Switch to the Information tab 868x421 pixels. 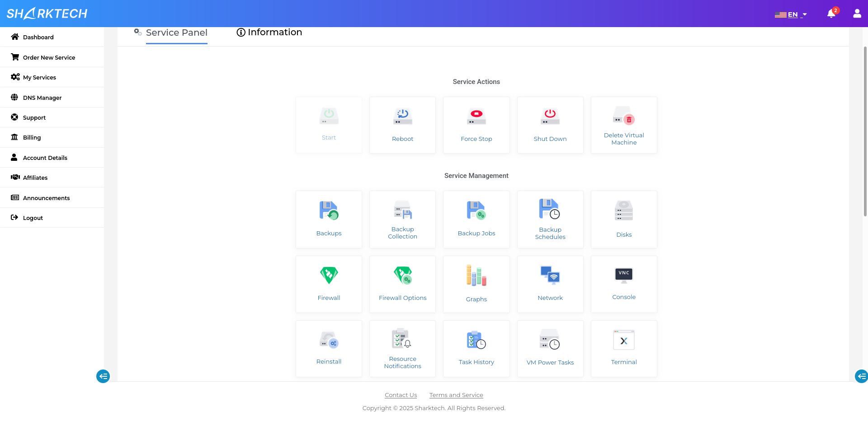pyautogui.click(x=269, y=32)
